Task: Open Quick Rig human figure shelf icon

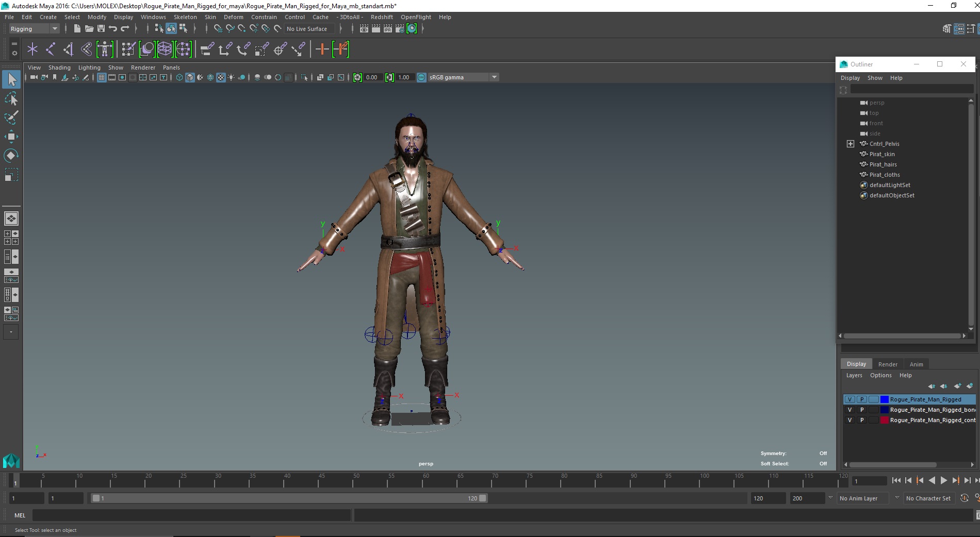Action: (105, 49)
